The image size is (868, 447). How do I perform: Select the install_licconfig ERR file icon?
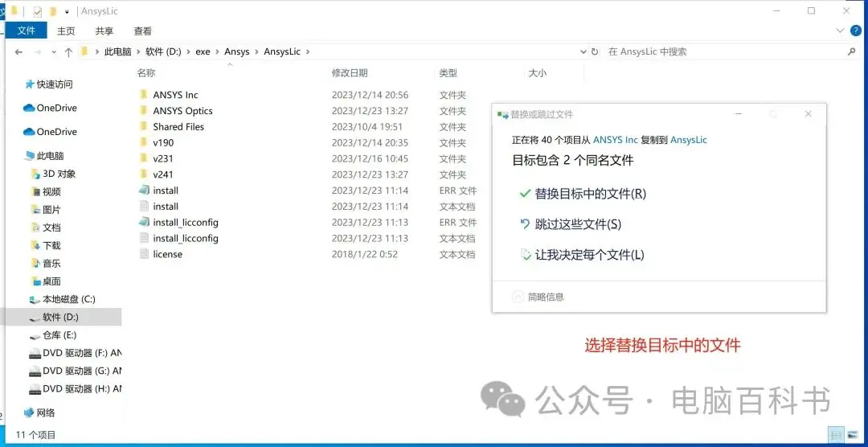[144, 222]
